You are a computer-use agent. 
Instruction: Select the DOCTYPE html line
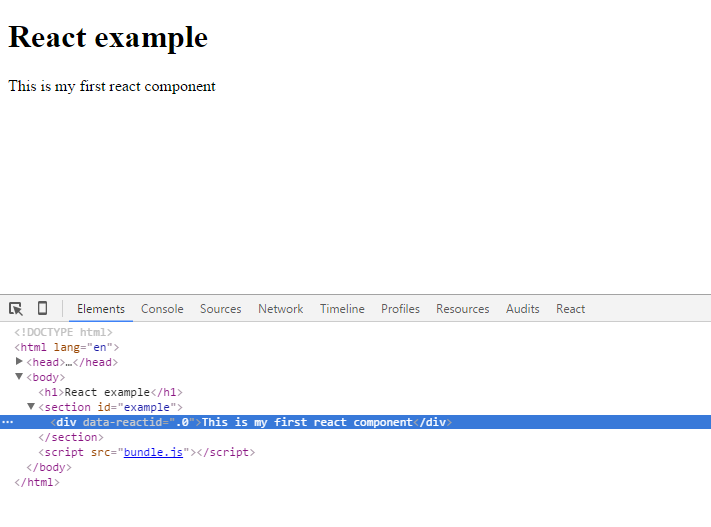(x=63, y=332)
